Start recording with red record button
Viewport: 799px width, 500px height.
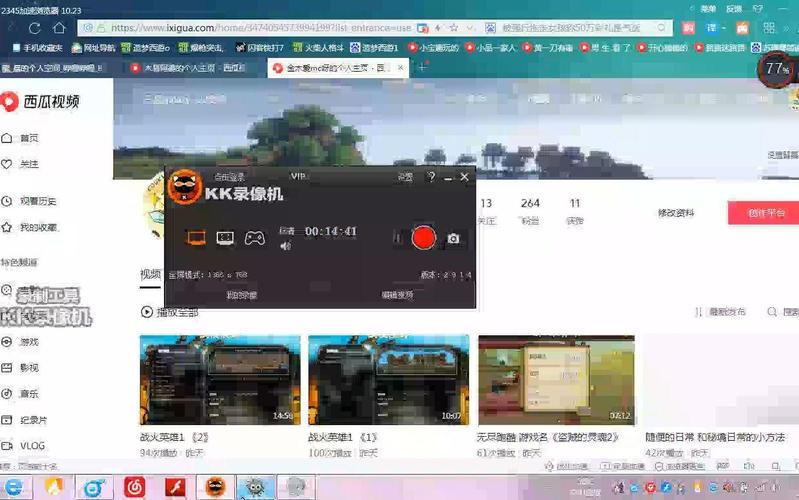pos(423,238)
